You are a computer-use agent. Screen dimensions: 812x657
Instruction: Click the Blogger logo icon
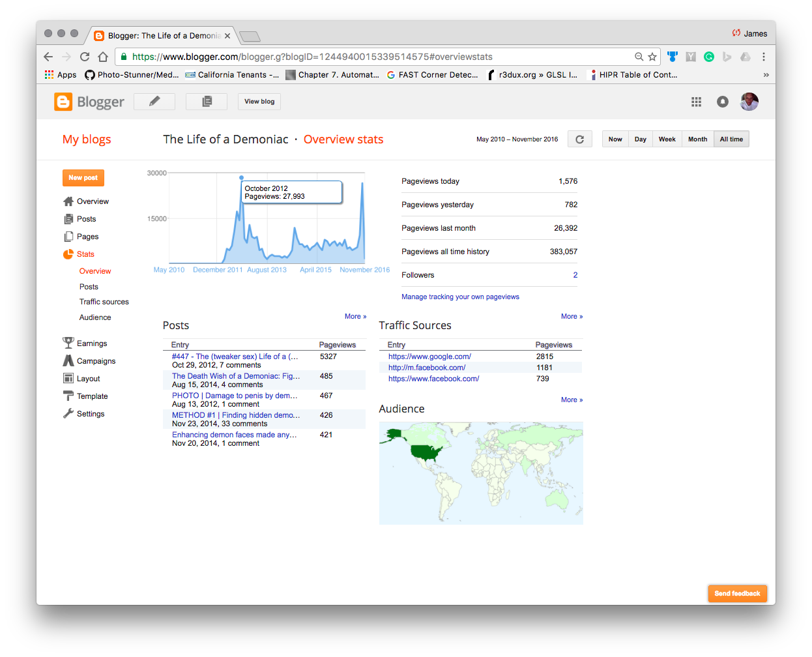(63, 102)
